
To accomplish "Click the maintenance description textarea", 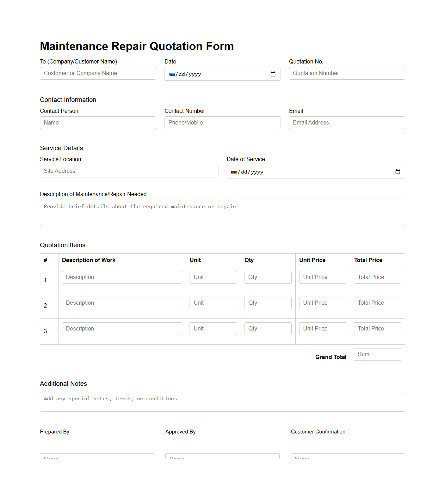I will pos(222,212).
